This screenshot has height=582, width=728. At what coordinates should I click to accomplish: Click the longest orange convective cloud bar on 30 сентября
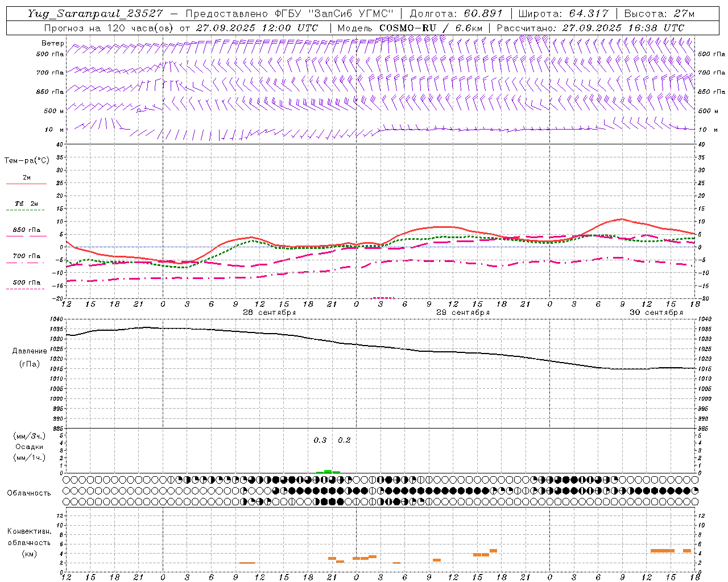pos(663,550)
